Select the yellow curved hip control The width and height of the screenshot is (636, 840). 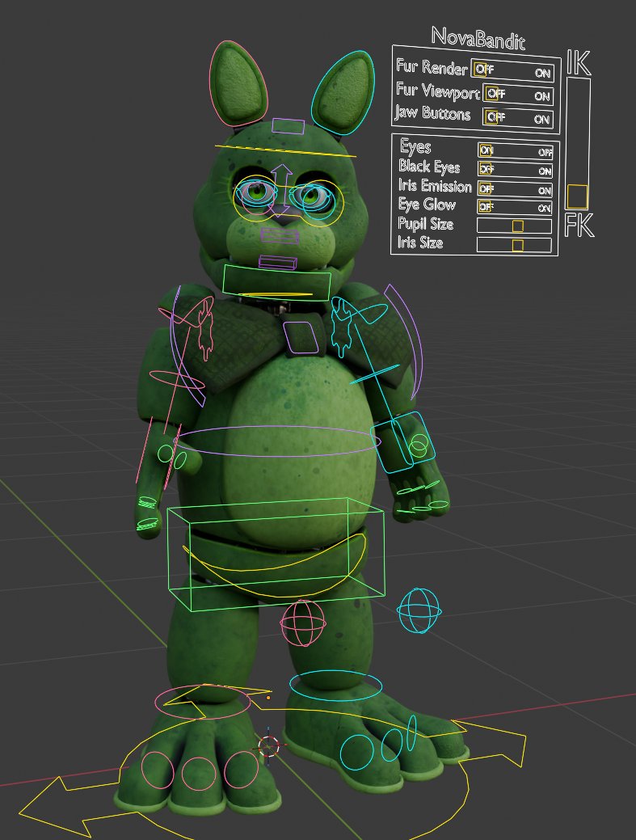click(274, 565)
